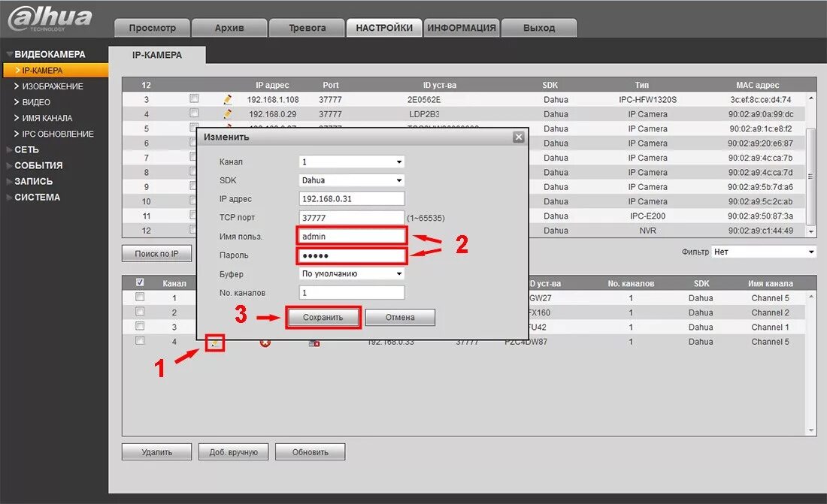Image resolution: width=827 pixels, height=504 pixels.
Task: Check the box for added channel 2
Action: 140,312
